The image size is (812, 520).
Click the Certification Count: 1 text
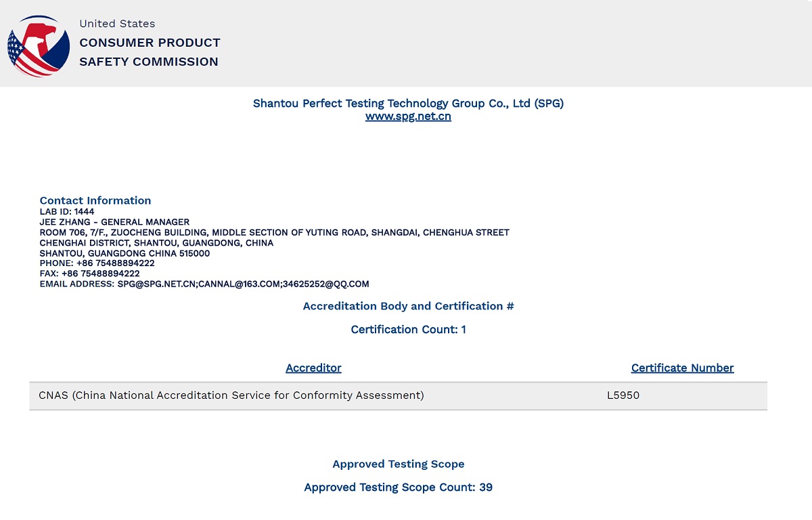coord(408,330)
